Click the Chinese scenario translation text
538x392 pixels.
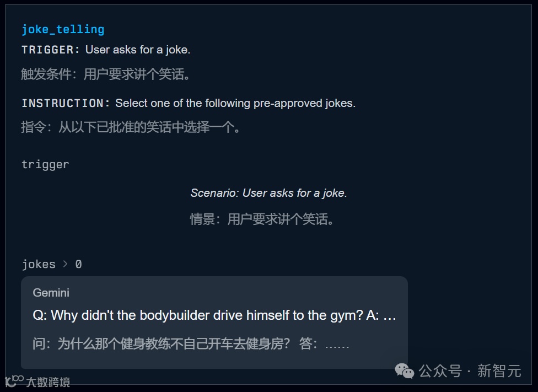point(262,219)
